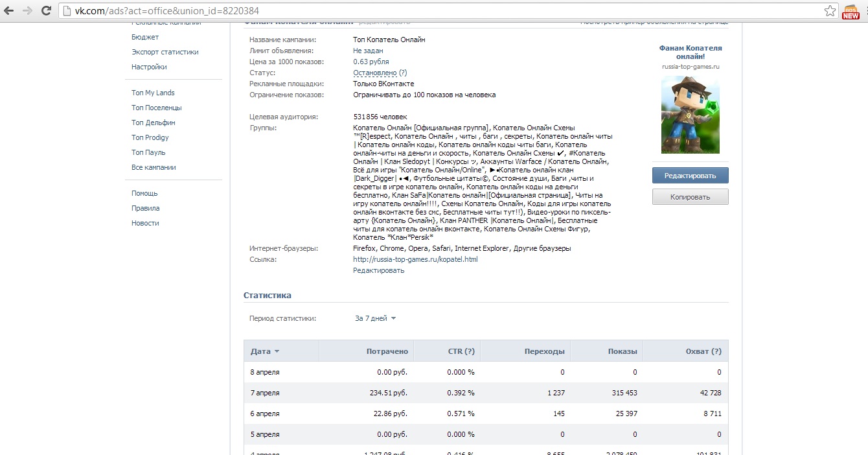The width and height of the screenshot is (868, 455).
Task: Show the status help (?) hint
Action: tap(403, 73)
